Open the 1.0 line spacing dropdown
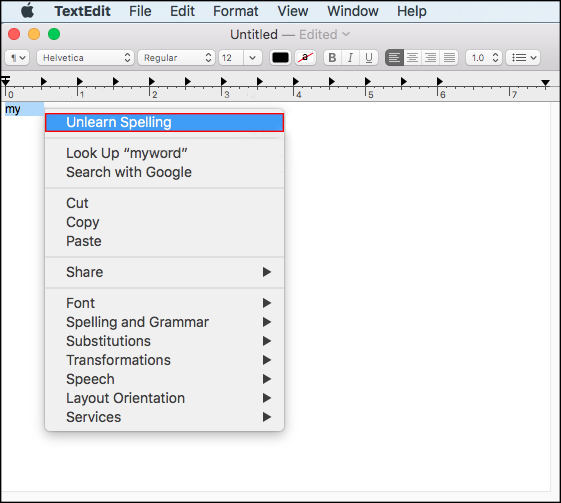 (x=484, y=58)
